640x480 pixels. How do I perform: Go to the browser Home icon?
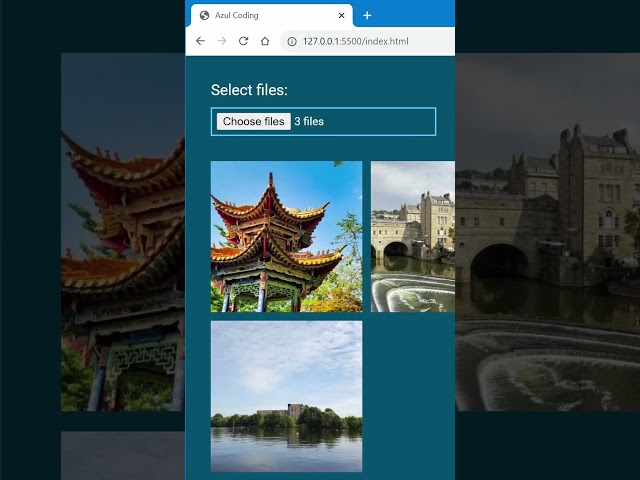[265, 41]
